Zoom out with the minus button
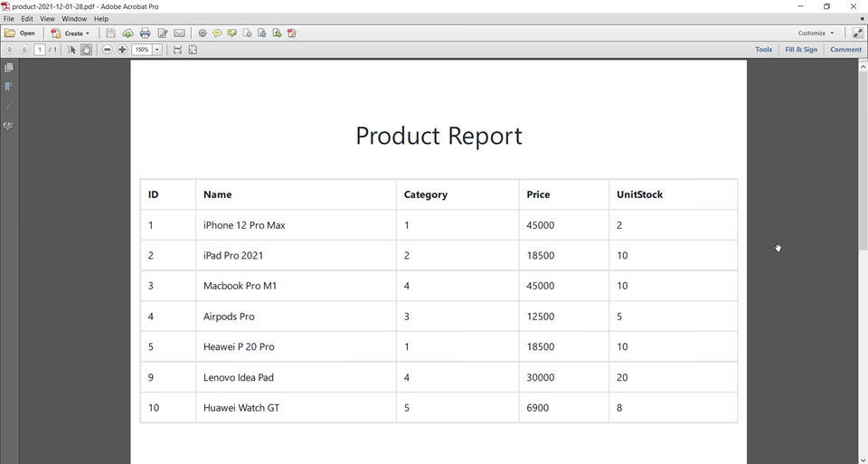The width and height of the screenshot is (868, 464). (108, 50)
